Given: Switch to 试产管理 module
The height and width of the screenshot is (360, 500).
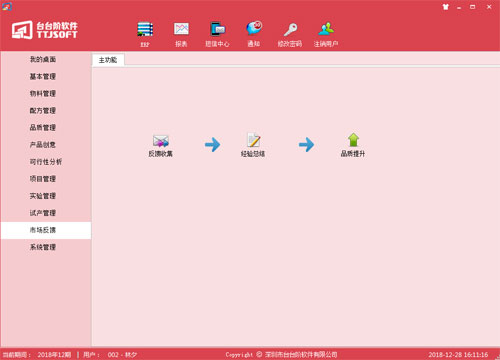Looking at the screenshot, I should point(46,213).
